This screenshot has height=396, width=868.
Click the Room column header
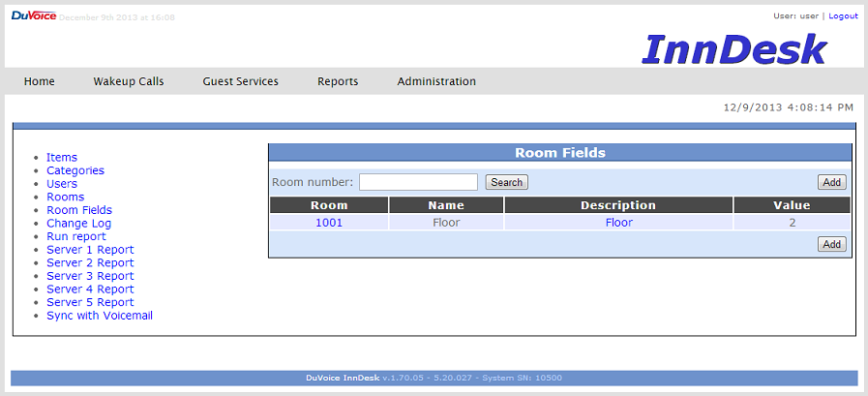tap(329, 205)
